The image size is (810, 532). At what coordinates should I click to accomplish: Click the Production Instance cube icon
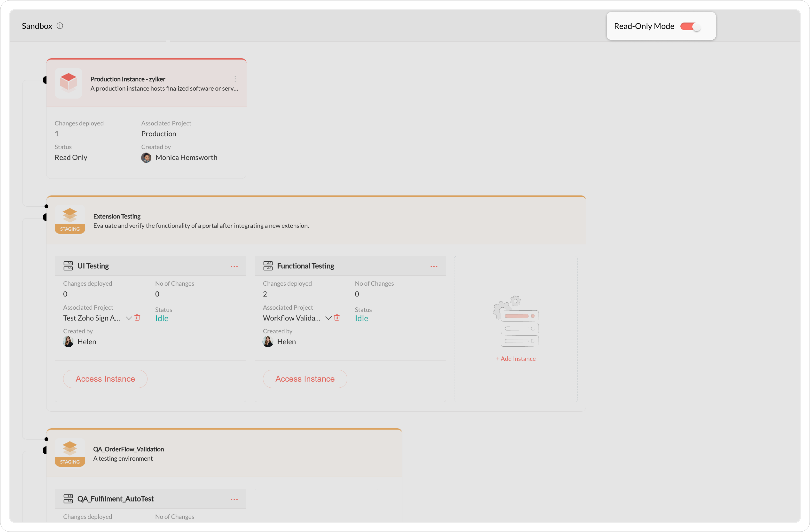(x=68, y=83)
